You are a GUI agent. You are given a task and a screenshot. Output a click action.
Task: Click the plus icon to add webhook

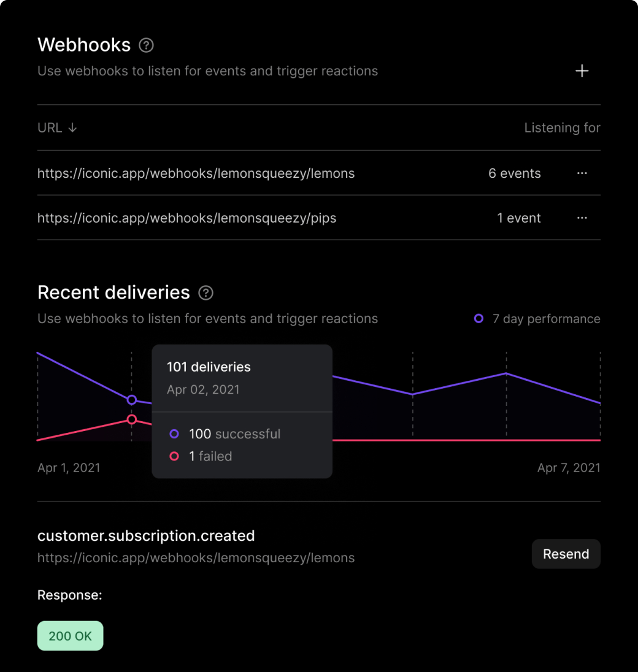point(582,71)
